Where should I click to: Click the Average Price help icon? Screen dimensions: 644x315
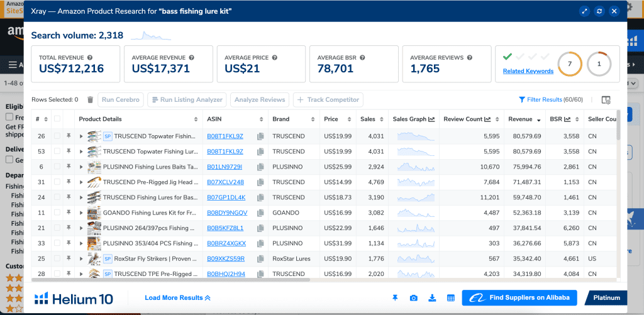click(x=274, y=58)
